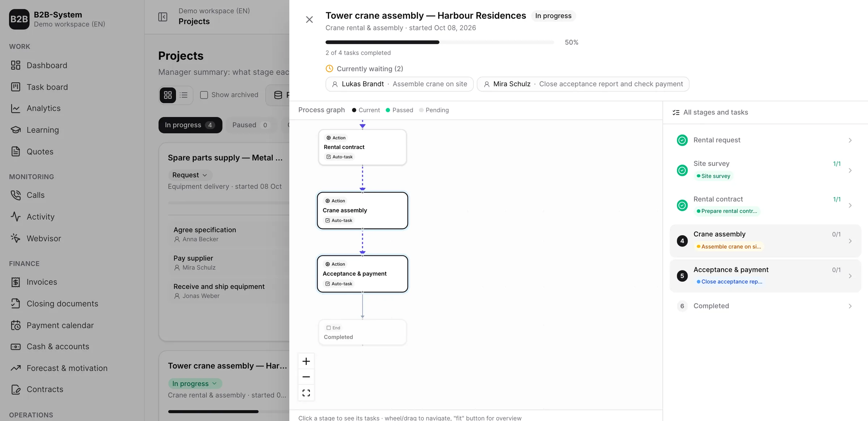Click the Completed end node
Screen dimensions: 868x421
362,332
